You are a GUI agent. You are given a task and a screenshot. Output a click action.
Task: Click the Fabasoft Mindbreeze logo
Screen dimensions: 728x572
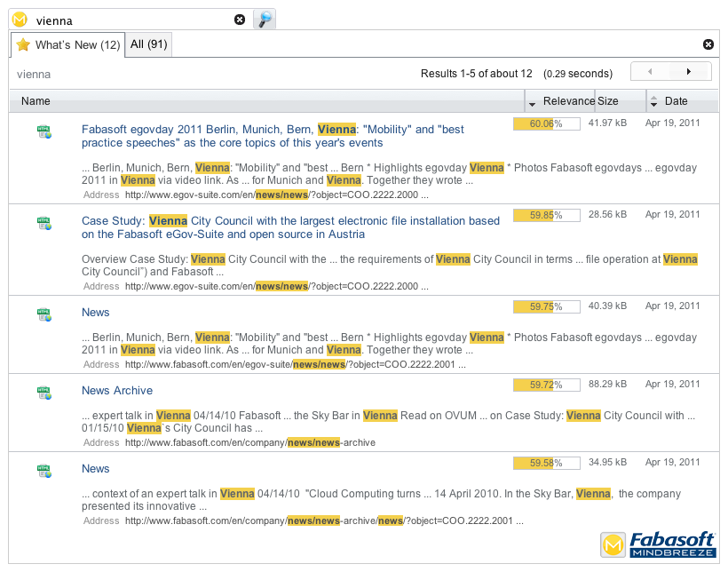coord(658,544)
